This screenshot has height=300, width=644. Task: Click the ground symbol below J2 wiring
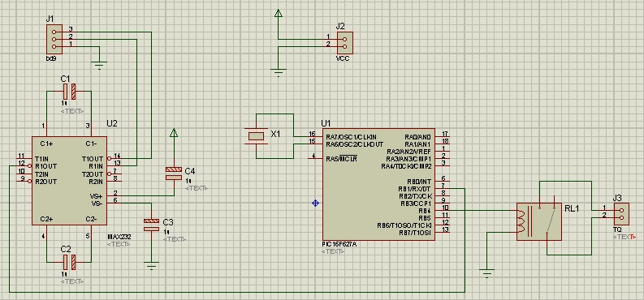[x=279, y=73]
